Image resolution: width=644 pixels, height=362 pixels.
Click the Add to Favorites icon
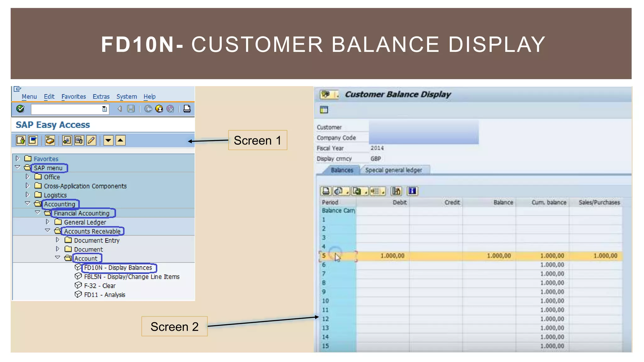click(x=67, y=140)
